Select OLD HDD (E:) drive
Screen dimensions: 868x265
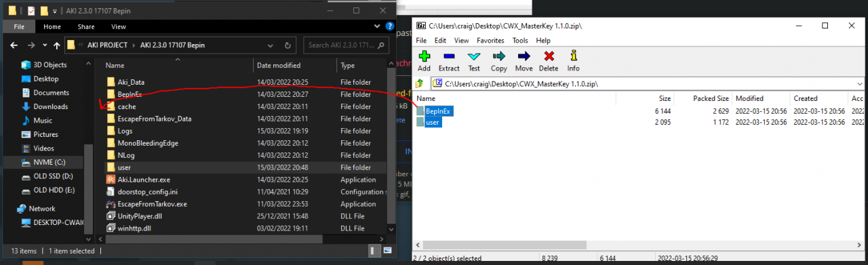(53, 190)
